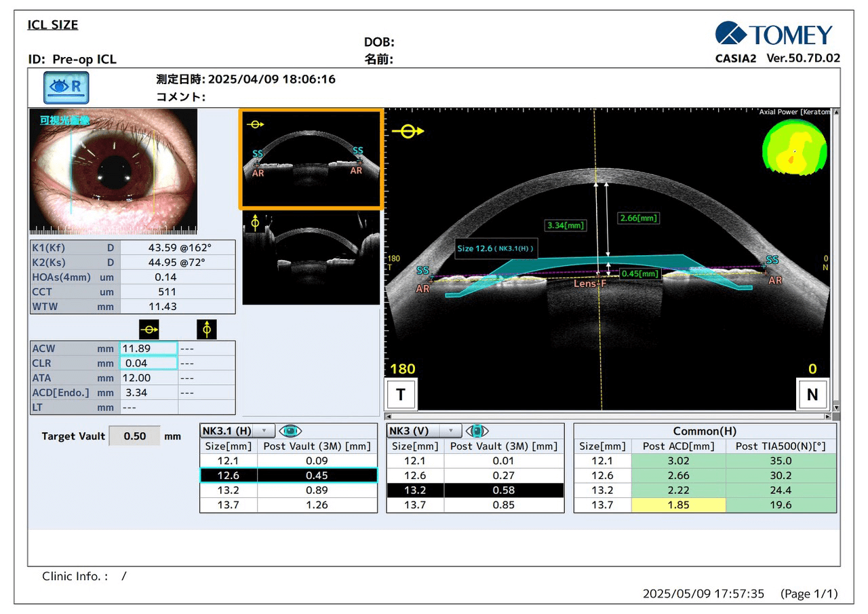Select the 13.2 size row in NK3.1 (H) table

click(288, 490)
